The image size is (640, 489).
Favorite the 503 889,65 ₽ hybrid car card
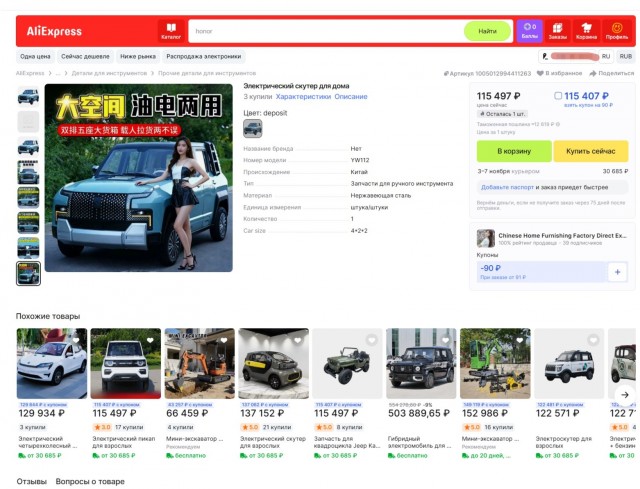[x=445, y=340]
